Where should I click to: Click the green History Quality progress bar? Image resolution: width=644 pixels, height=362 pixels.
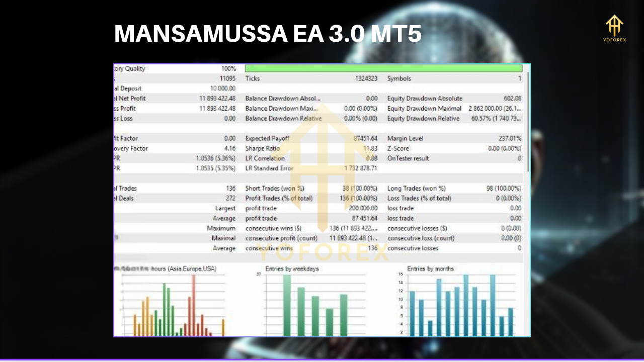pyautogui.click(x=383, y=68)
